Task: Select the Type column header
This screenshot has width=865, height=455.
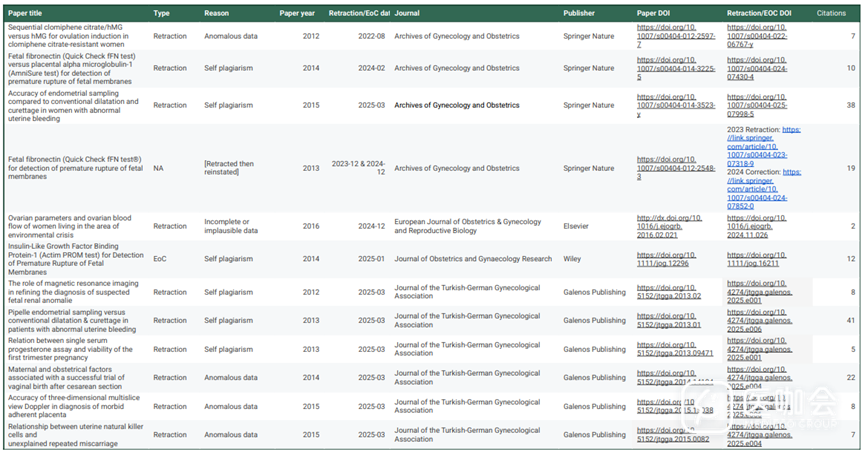Action: (161, 14)
